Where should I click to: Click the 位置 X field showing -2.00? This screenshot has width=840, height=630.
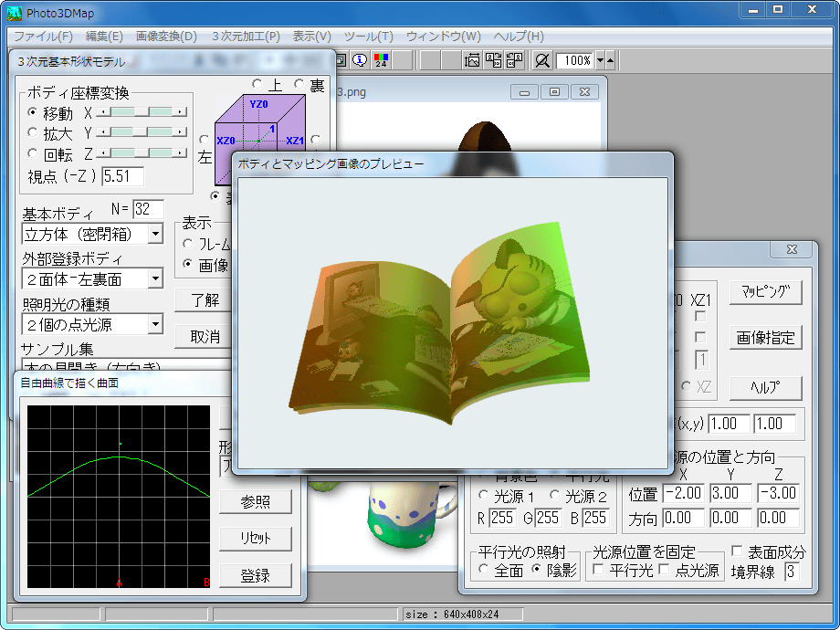(684, 493)
